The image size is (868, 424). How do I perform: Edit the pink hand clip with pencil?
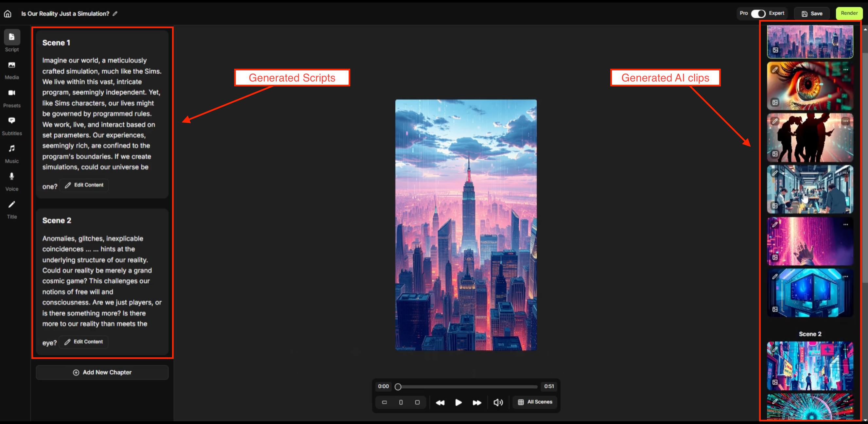775,224
